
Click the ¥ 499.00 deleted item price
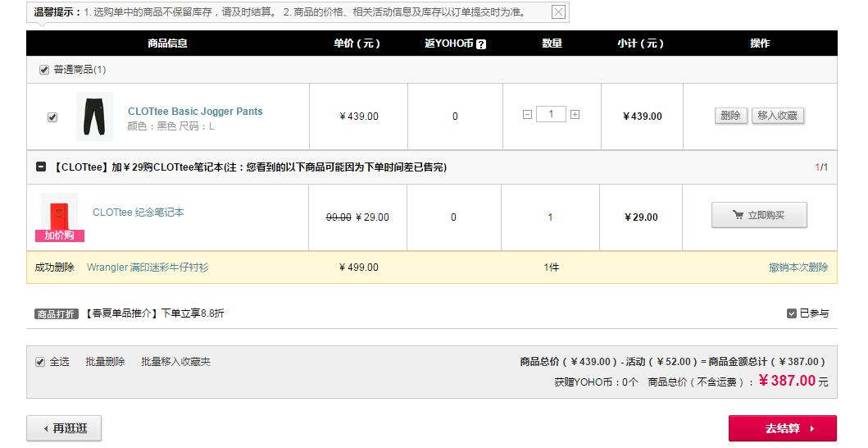click(359, 267)
